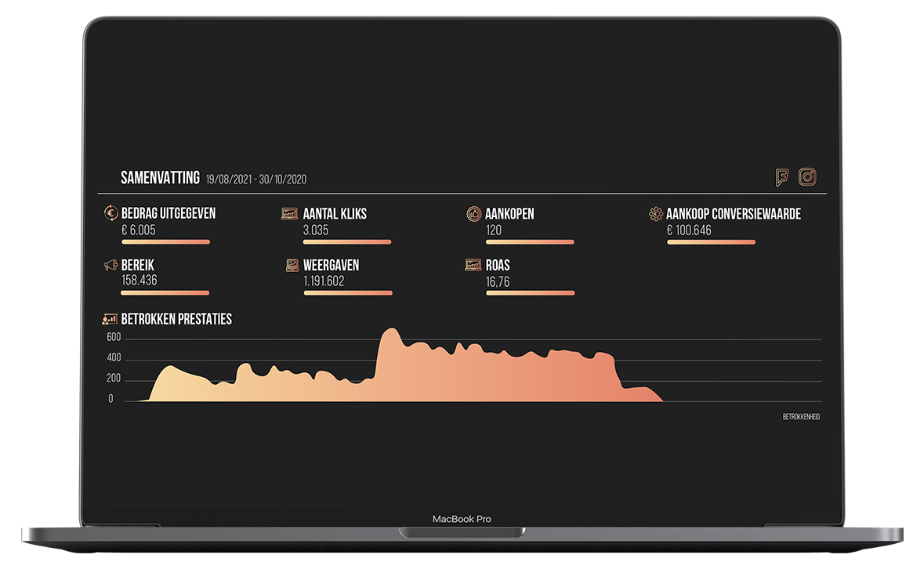
Task: Click the chart icon next to Aantal Kliks
Action: click(x=289, y=213)
